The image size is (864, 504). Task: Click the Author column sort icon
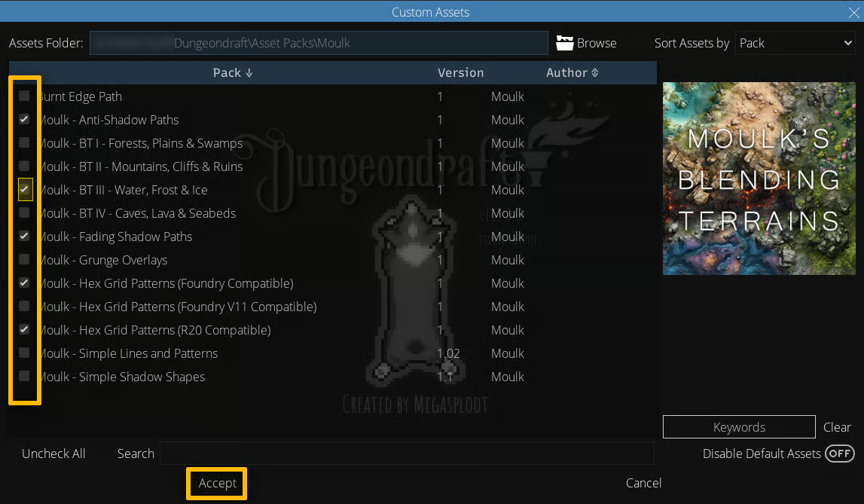(595, 73)
